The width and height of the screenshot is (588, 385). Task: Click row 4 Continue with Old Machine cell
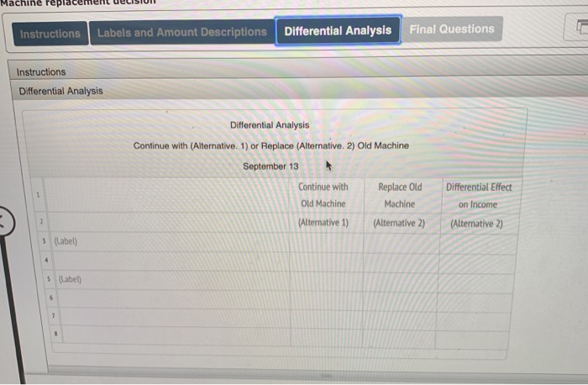tap(326, 262)
